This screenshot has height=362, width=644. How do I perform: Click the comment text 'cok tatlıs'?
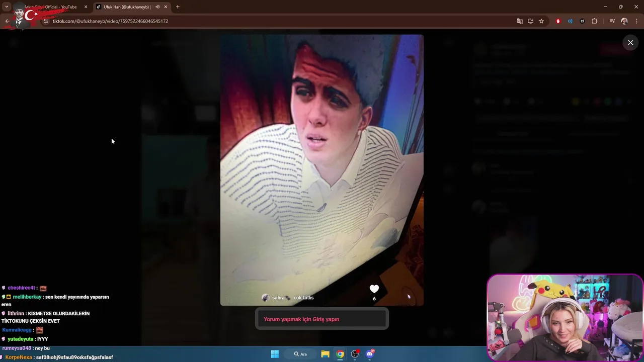click(303, 298)
